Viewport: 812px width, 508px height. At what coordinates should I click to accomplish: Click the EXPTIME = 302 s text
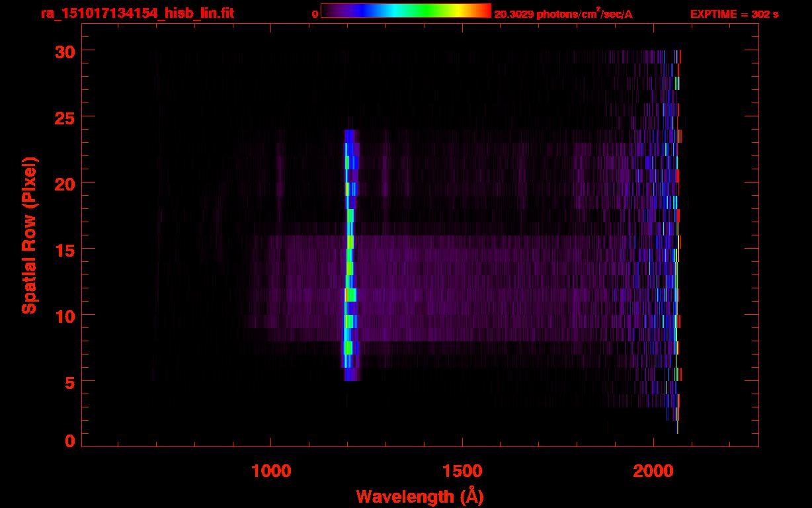pyautogui.click(x=734, y=14)
